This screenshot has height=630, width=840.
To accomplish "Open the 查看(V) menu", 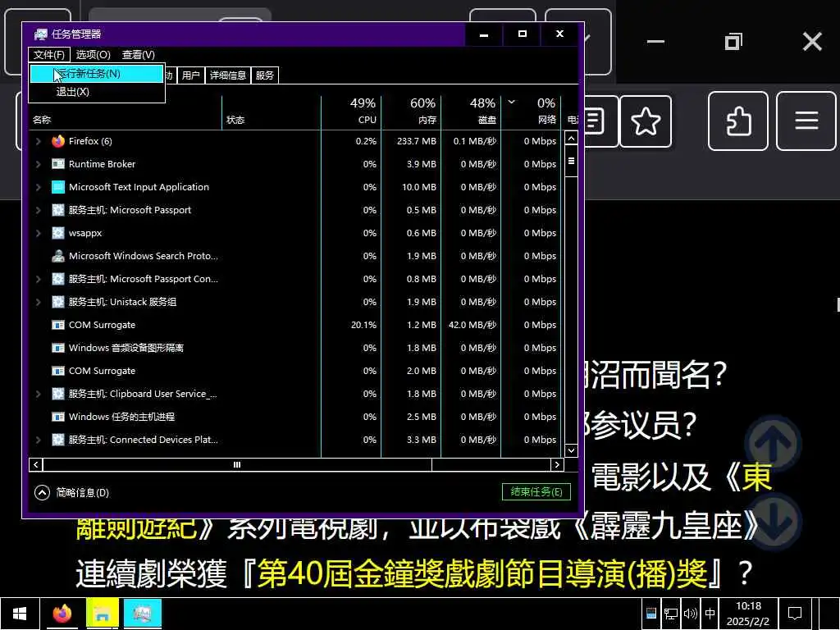I will pyautogui.click(x=138, y=55).
